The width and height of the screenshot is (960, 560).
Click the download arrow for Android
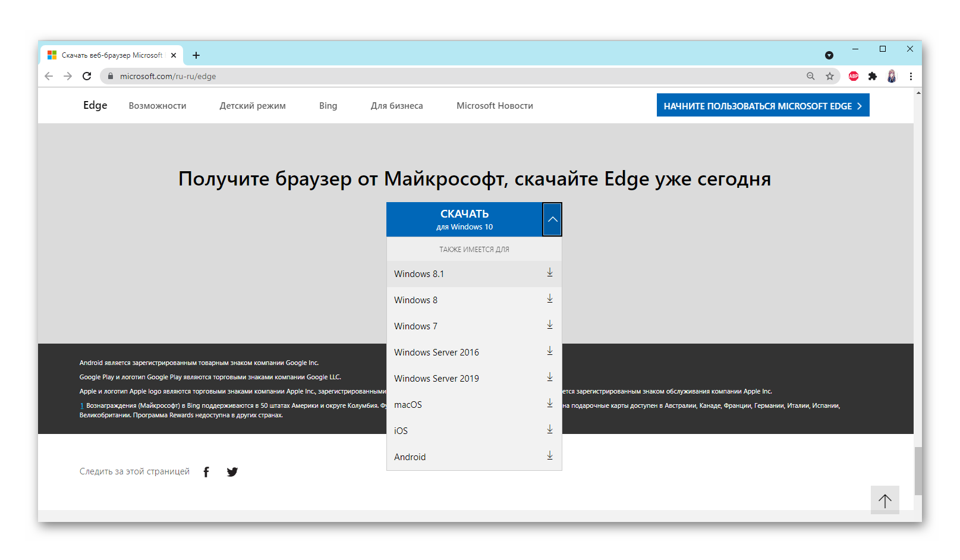[x=550, y=455]
